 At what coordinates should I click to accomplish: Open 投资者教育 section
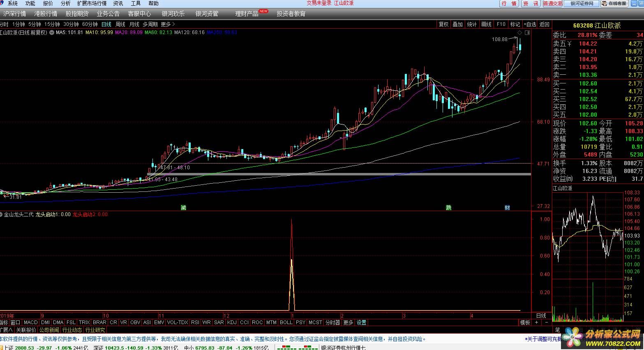point(291,14)
